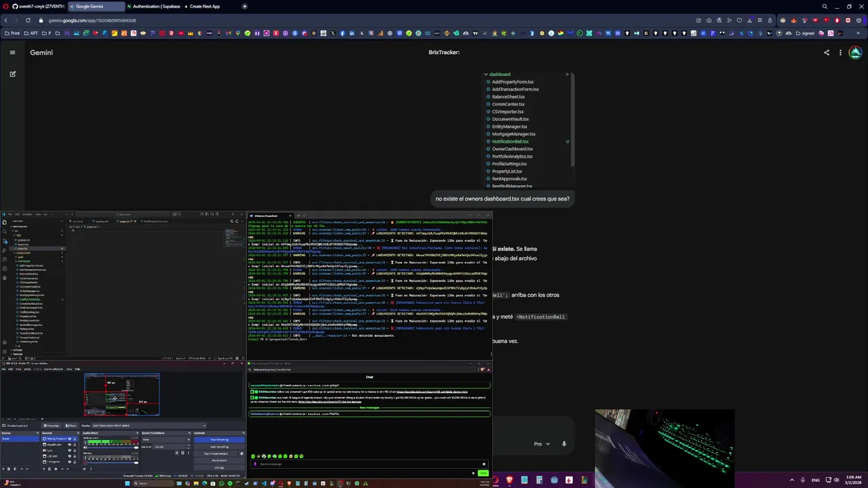The height and width of the screenshot is (488, 868).
Task: Click the split editor icon in VS Code
Action: pyautogui.click(x=237, y=222)
